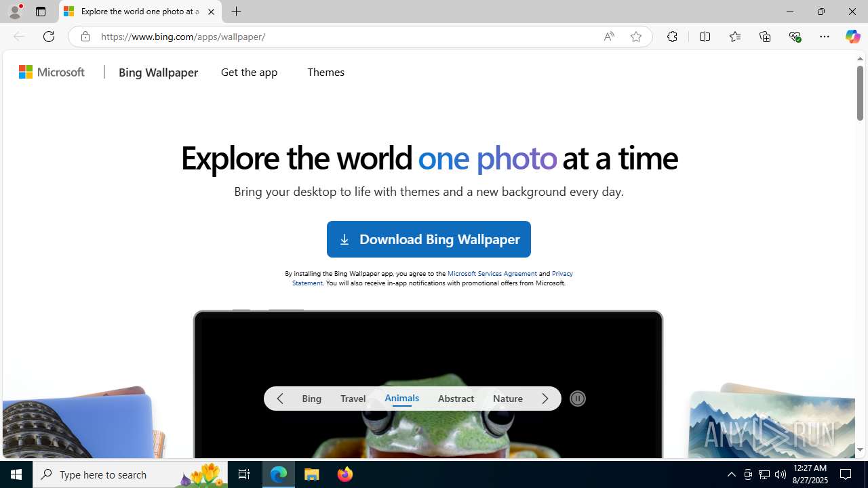Screen dimensions: 868x488
Task: Open tab actions menu icon
Action: pos(41,12)
